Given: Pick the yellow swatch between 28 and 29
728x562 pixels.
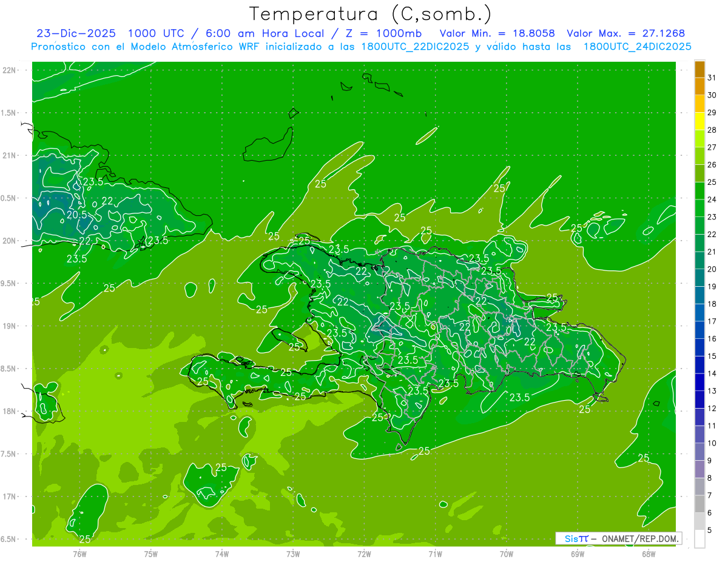Looking at the screenshot, I should click(699, 121).
